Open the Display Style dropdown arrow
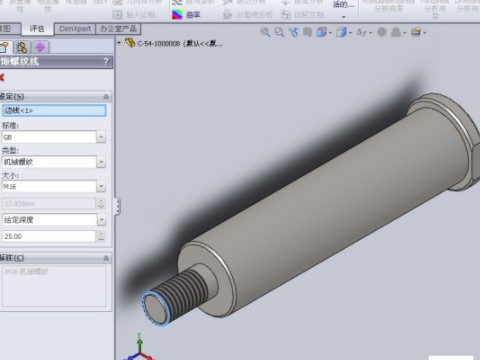Screen dimensions: 480x360 tap(350, 33)
